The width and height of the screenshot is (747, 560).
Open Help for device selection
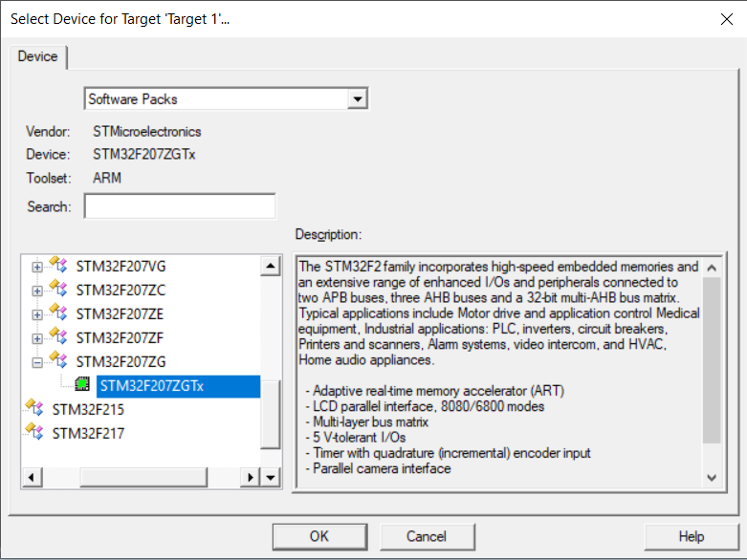pos(692,537)
